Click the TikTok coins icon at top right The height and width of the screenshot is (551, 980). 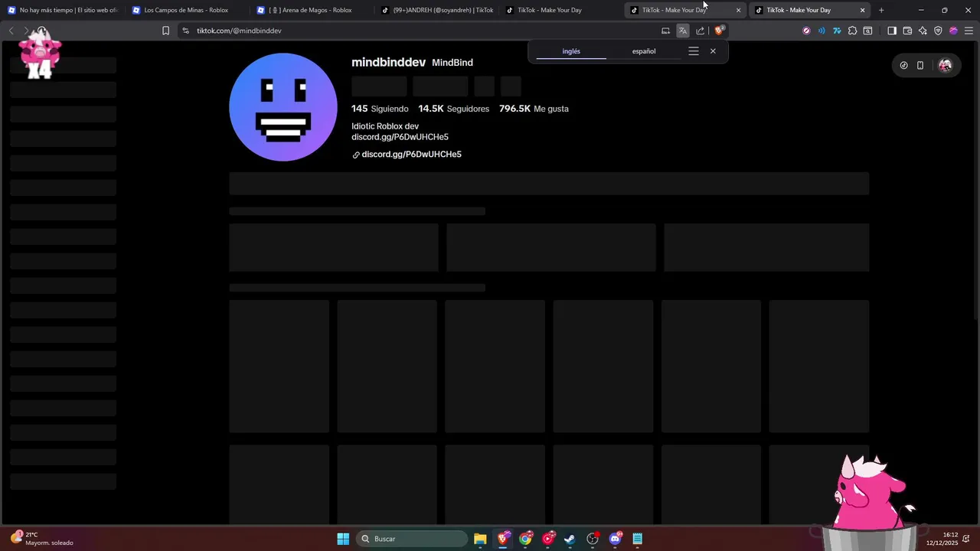tap(903, 65)
